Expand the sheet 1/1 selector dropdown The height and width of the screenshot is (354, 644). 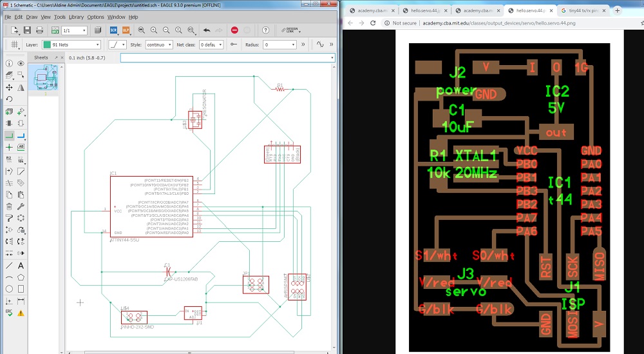[74, 30]
